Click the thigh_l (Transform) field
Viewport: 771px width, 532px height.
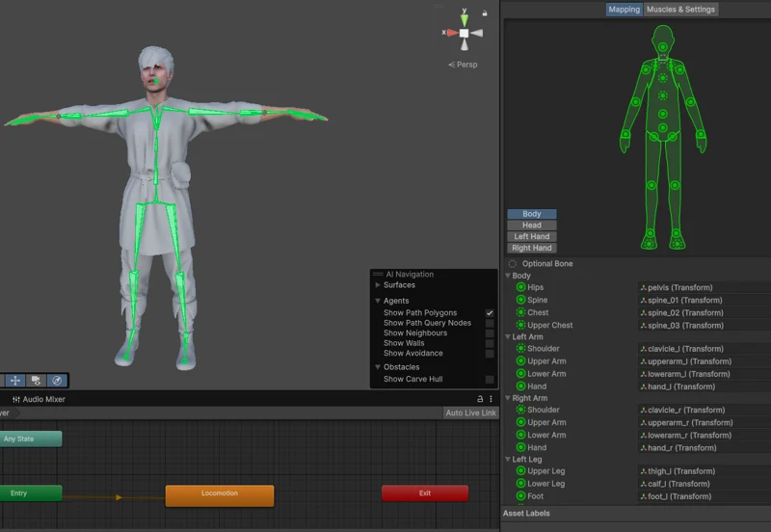coord(705,471)
